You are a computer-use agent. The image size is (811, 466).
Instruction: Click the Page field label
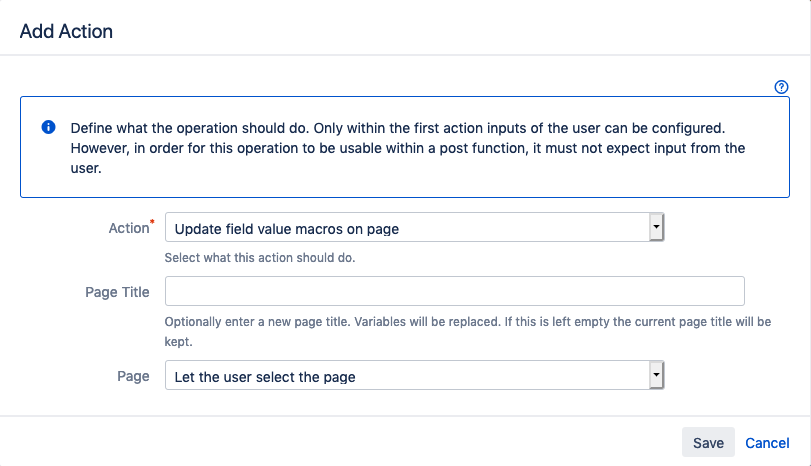click(x=133, y=376)
